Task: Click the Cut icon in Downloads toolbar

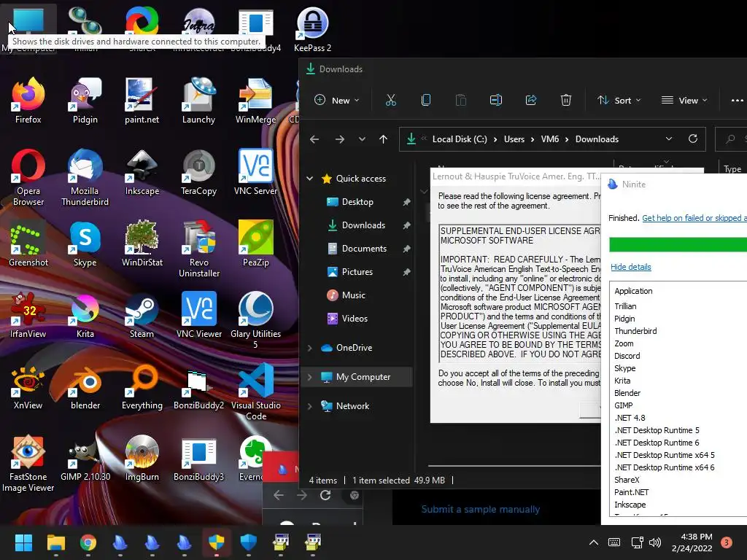Action: coord(391,100)
